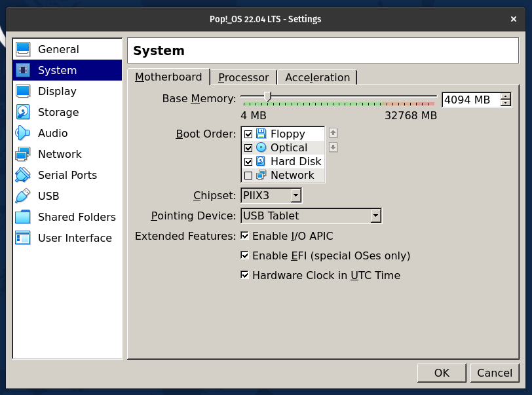Screen dimensions: 532x395
Task: Open the Pointing Device dropdown
Action: pyautogui.click(x=375, y=215)
